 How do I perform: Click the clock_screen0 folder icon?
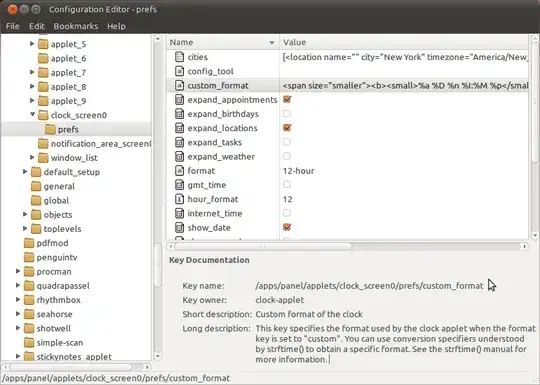[43, 115]
